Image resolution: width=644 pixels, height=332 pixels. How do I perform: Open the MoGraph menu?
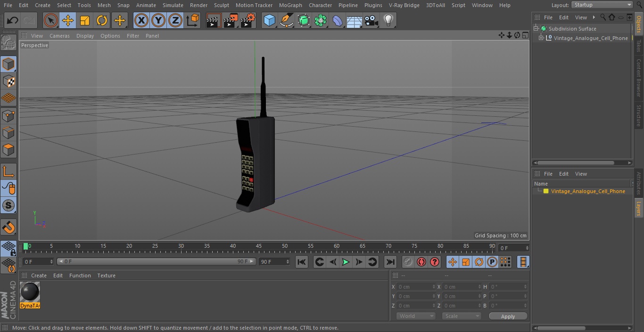pos(290,5)
